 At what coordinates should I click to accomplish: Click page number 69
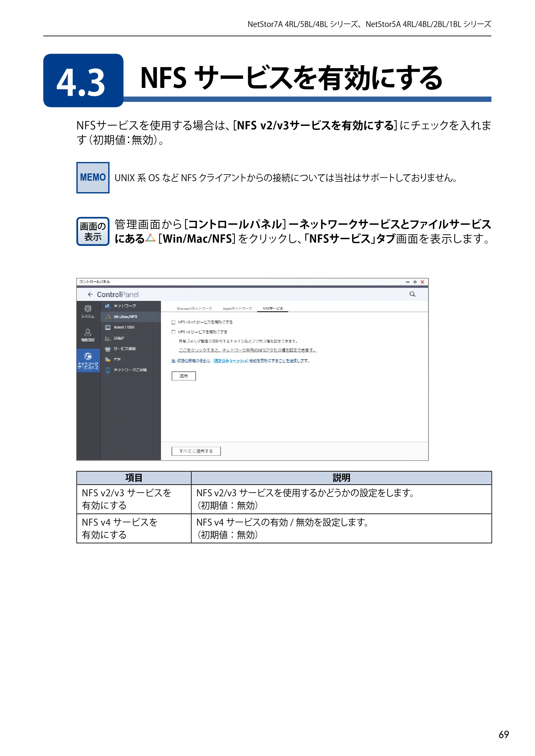pos(504,735)
